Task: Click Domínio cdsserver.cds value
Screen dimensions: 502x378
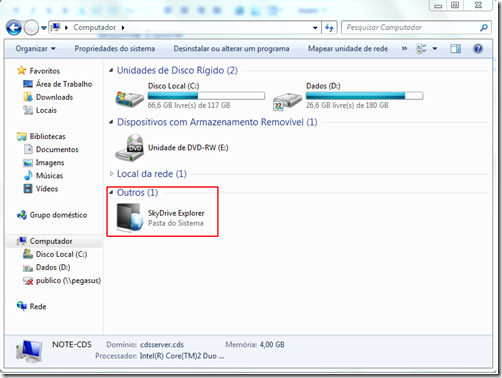Action: (x=162, y=345)
